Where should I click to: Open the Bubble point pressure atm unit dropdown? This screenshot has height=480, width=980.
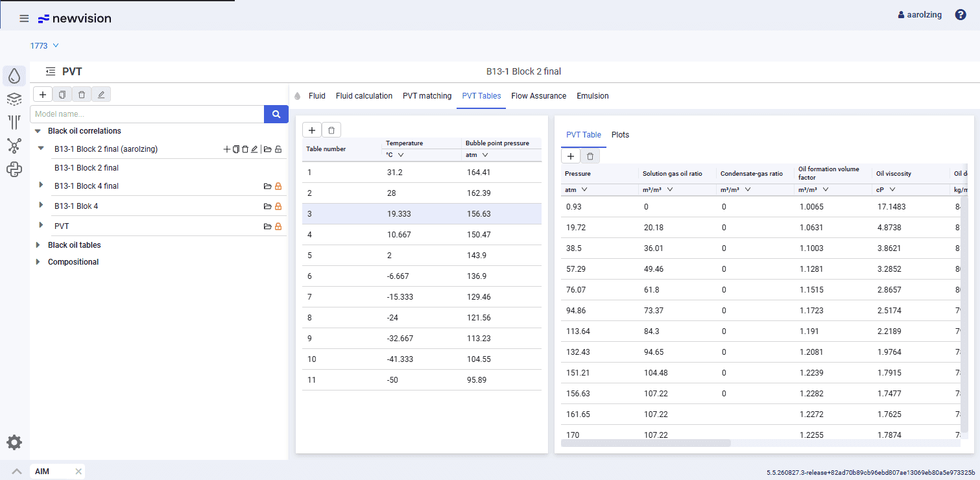477,155
